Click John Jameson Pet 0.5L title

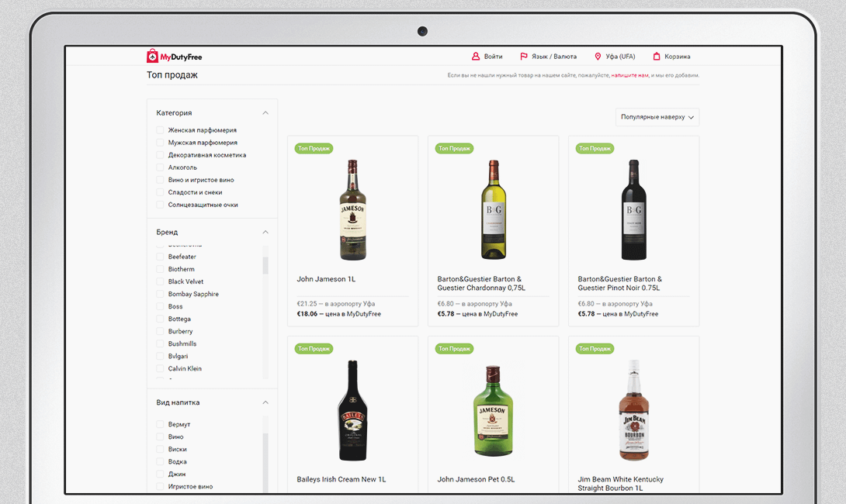click(x=476, y=479)
